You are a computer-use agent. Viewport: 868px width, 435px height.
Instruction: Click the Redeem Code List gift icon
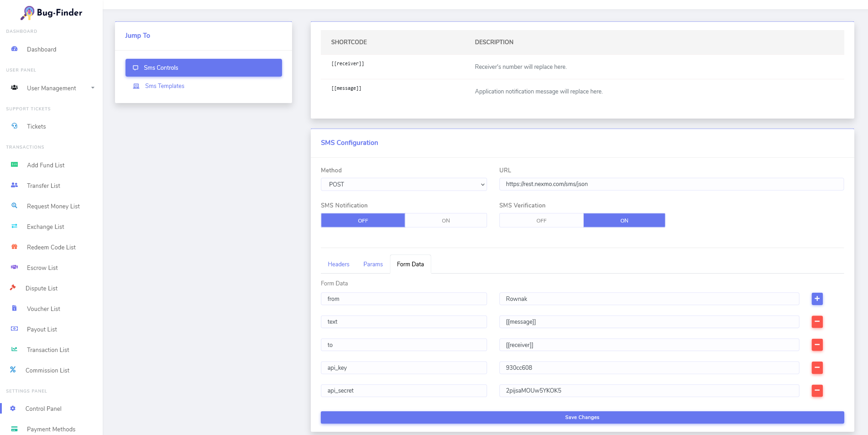pos(14,247)
